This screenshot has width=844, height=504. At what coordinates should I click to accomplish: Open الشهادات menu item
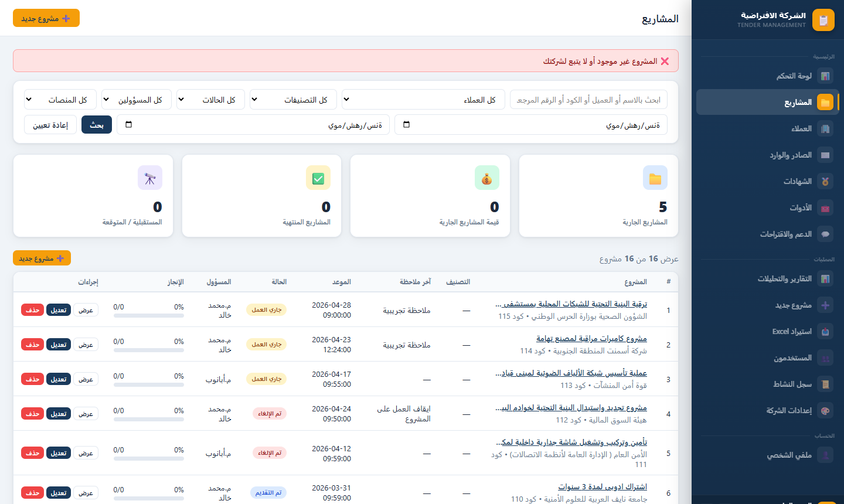(x=767, y=182)
